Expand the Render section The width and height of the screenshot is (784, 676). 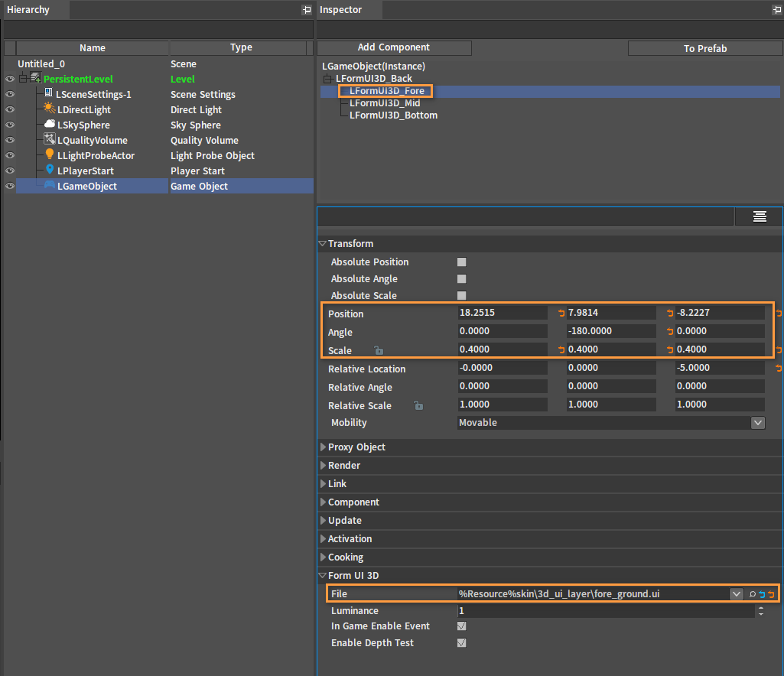pyautogui.click(x=323, y=466)
